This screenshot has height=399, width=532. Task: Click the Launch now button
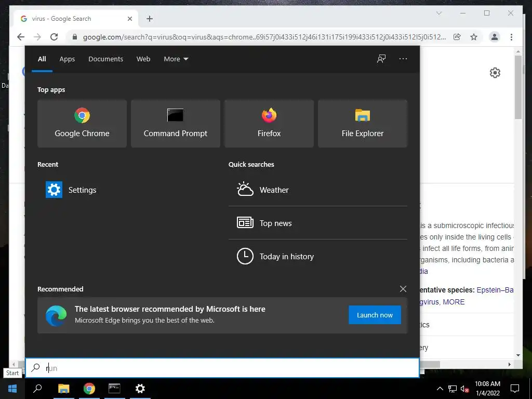[375, 315]
